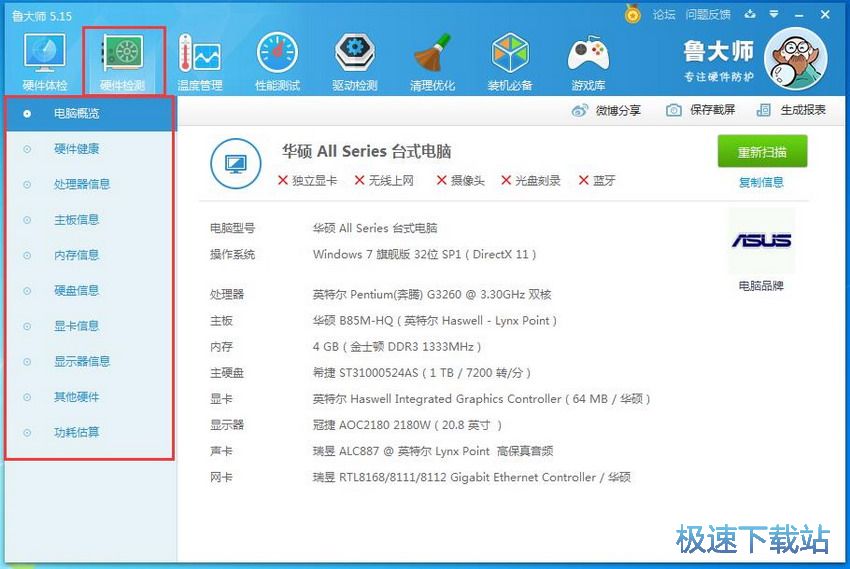The height and width of the screenshot is (569, 850).
Task: Select the 硬件检测 hardware detection module
Action: pos(123,61)
